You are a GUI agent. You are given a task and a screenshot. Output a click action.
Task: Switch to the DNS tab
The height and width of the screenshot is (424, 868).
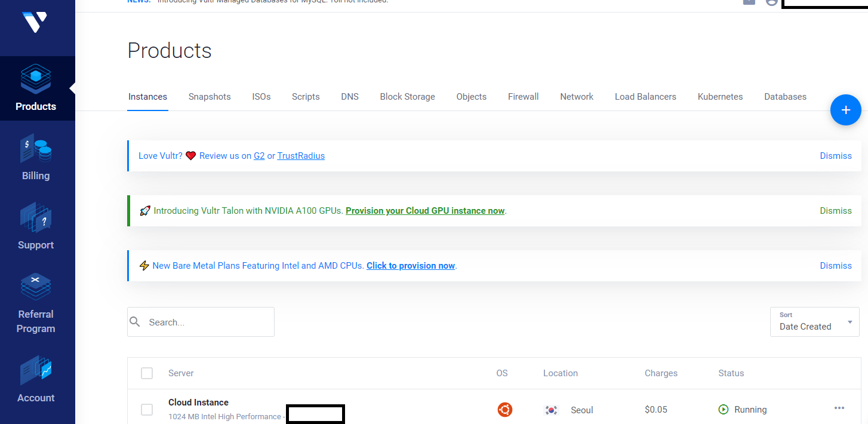point(350,97)
